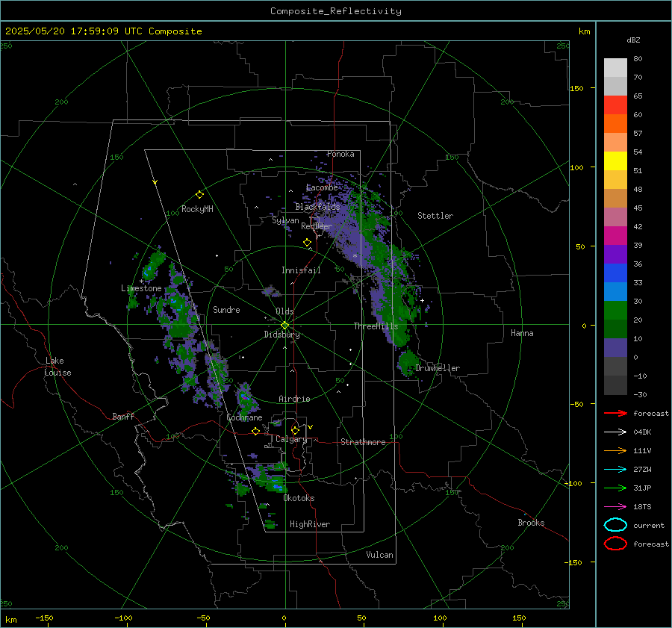672x628 pixels.
Task: Click the radar echo cell over Drumheller
Action: 408,362
